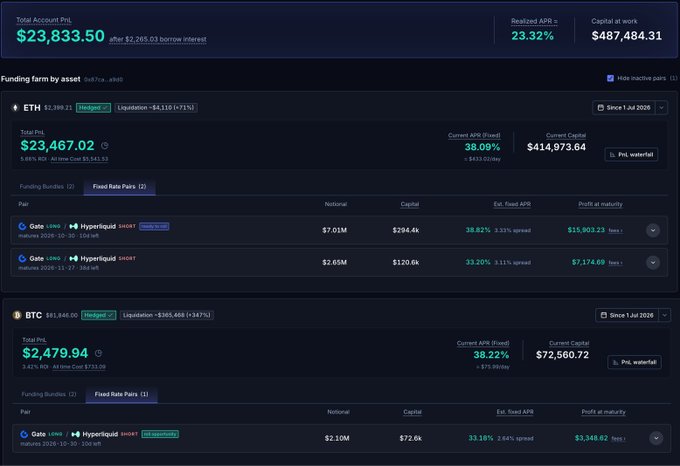Uncheck the Hide inactive pairs checkbox
Viewport: 680px width, 466px height.
611,78
